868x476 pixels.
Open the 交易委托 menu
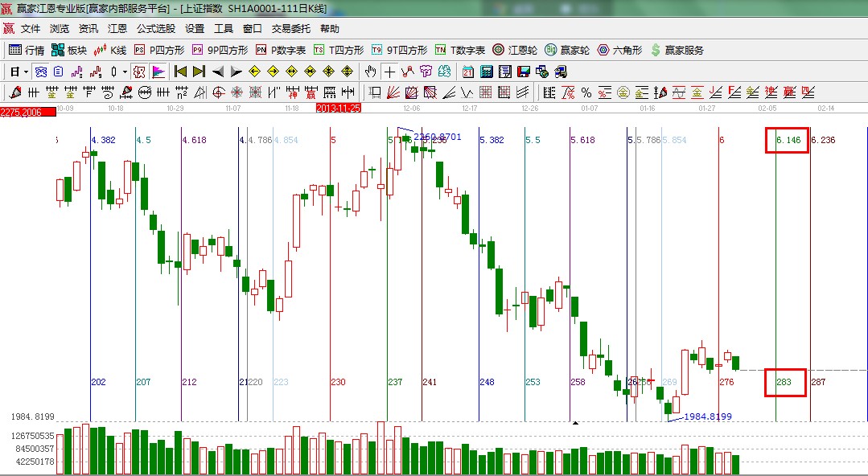click(290, 28)
